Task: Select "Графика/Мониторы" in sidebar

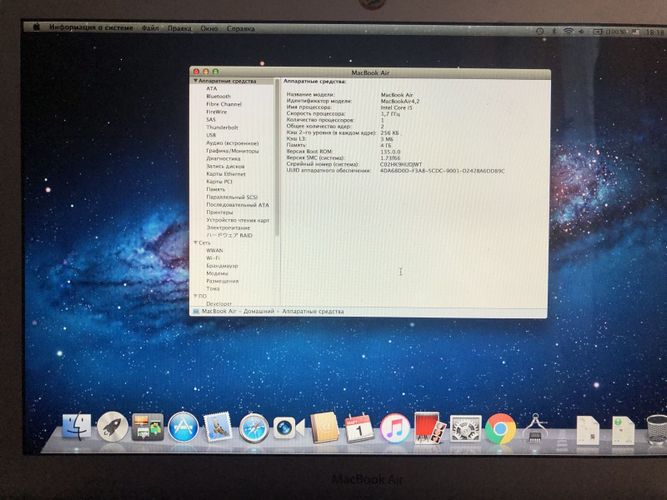Action: pyautogui.click(x=232, y=151)
